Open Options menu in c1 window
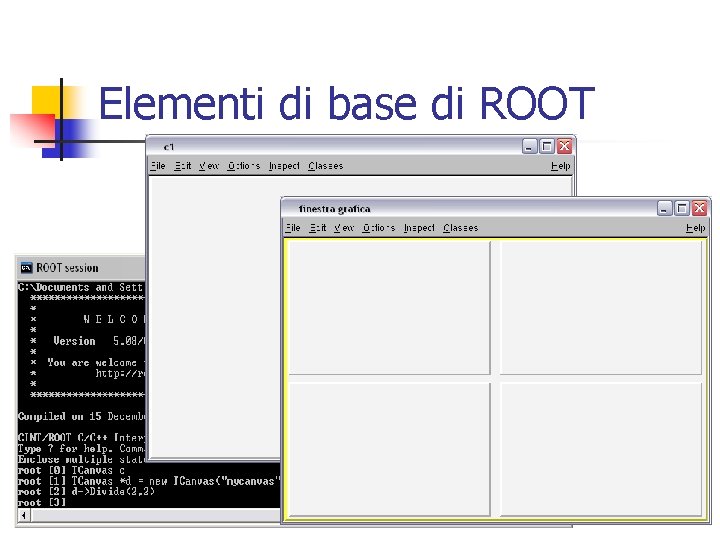Image resolution: width=720 pixels, height=540 pixels. [244, 166]
